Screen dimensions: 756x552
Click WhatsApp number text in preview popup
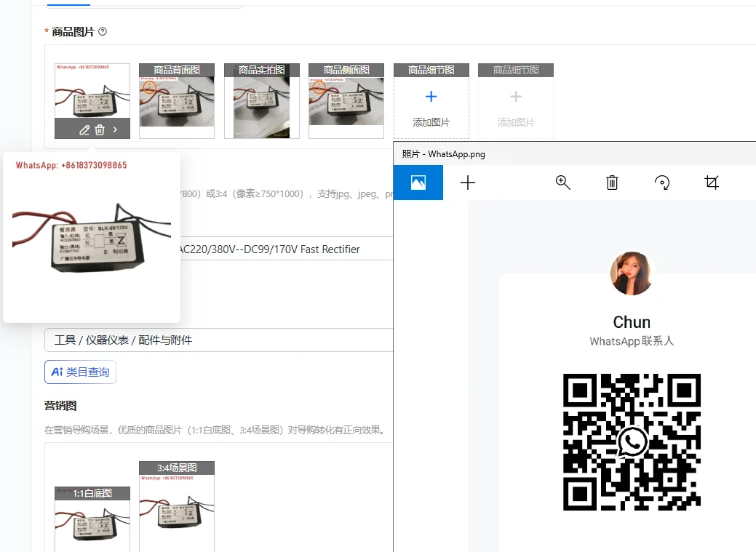[71, 165]
